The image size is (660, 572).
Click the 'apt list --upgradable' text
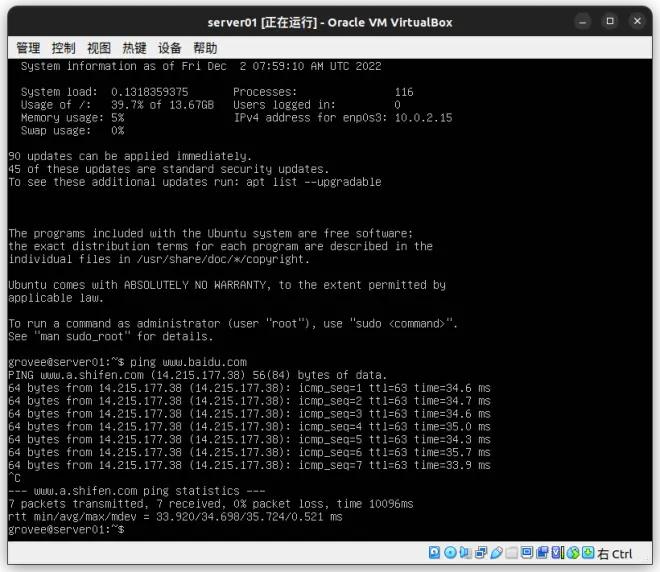coord(314,182)
